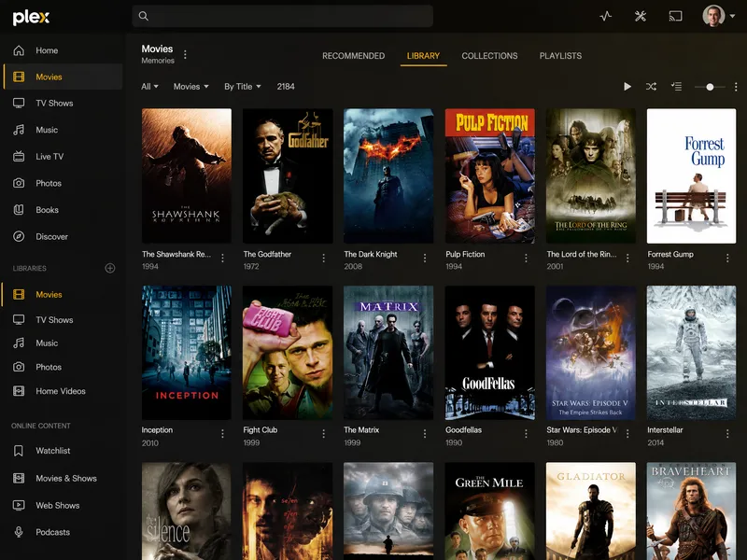Open the user avatar account menu
Viewport: 747px width, 560px height.
pos(718,16)
